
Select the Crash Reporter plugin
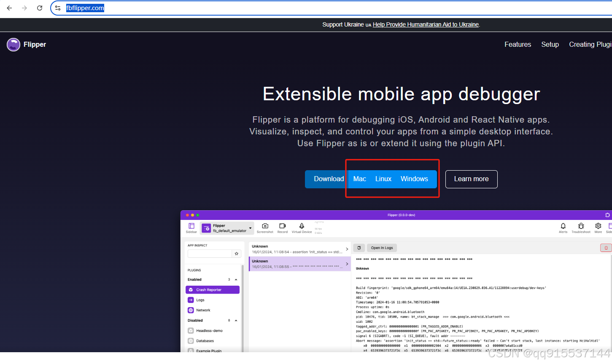(212, 289)
